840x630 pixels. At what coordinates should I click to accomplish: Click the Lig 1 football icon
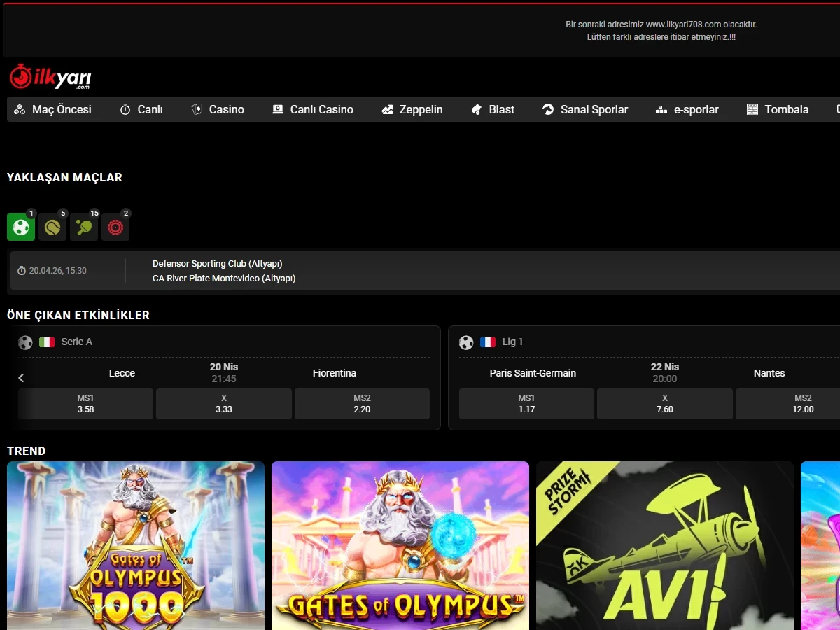466,342
